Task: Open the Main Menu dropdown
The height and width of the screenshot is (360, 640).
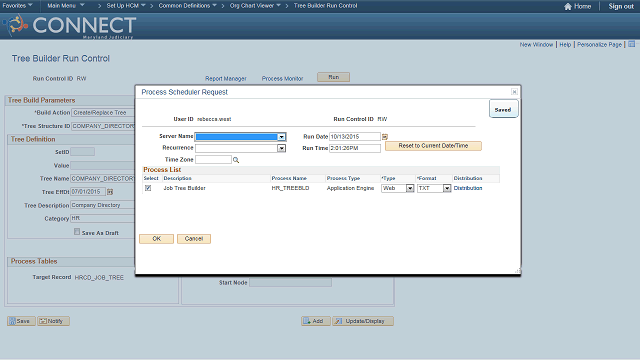Action: click(66, 6)
